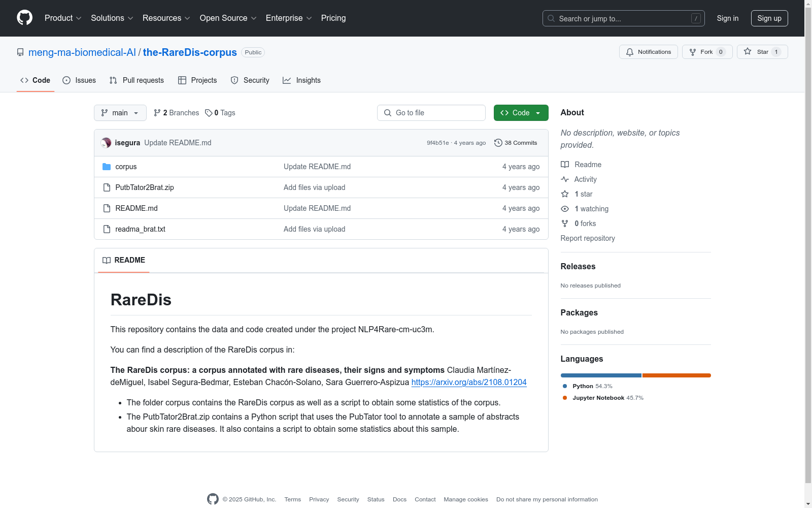Click the orange Jupyter Notebook bar segment
This screenshot has height=508, width=812.
(x=677, y=375)
